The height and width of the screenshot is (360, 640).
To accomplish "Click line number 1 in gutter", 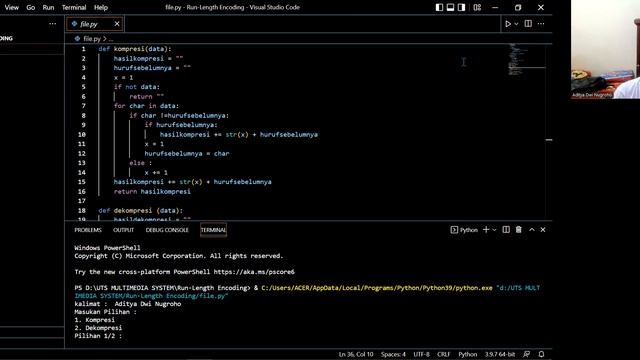I will coord(83,49).
